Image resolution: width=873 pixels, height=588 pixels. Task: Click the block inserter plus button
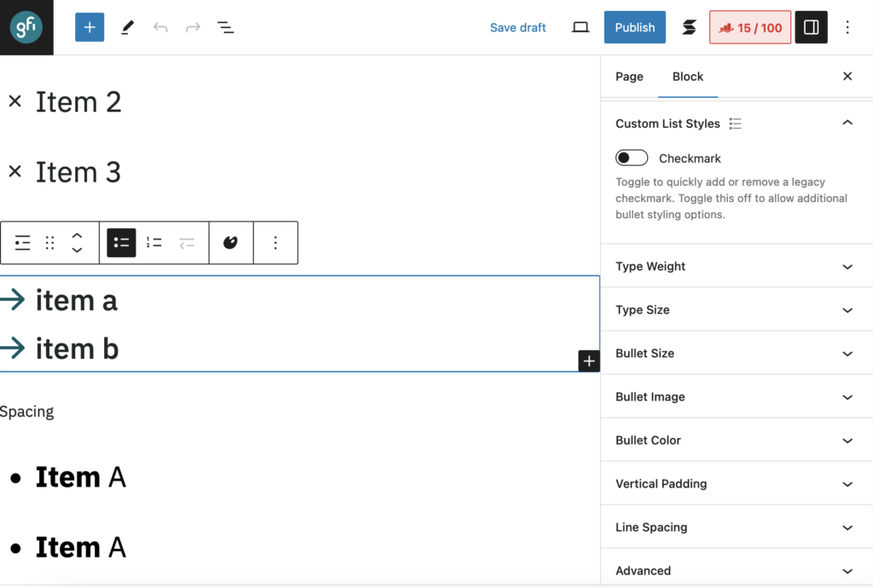pyautogui.click(x=90, y=27)
